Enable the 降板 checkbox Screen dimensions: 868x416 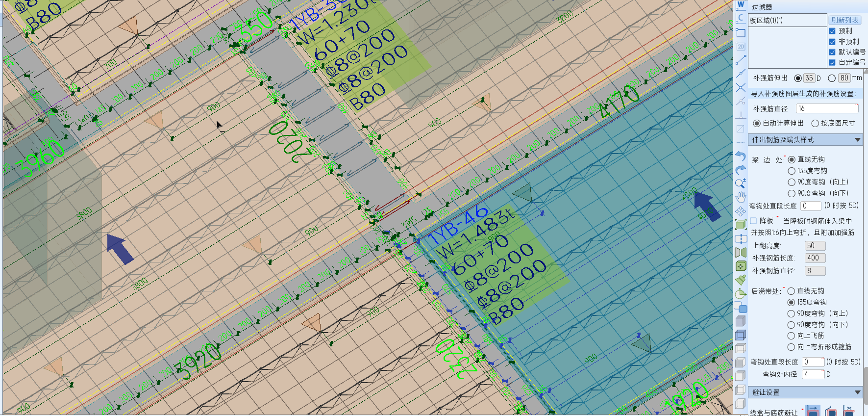(x=753, y=221)
